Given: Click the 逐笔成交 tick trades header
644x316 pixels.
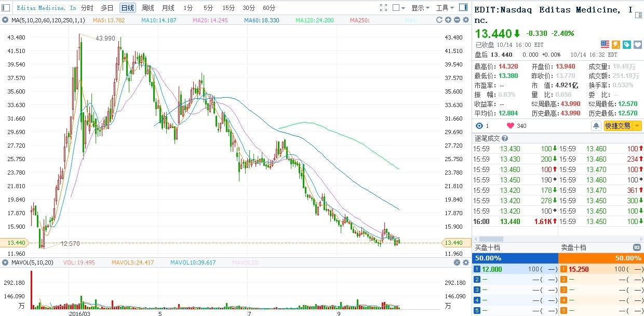Looking at the screenshot, I should point(487,138).
